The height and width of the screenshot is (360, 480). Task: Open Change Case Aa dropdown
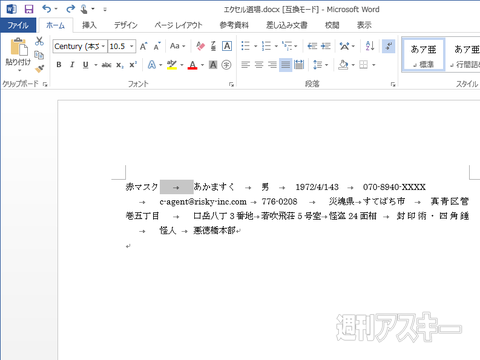tap(177, 46)
